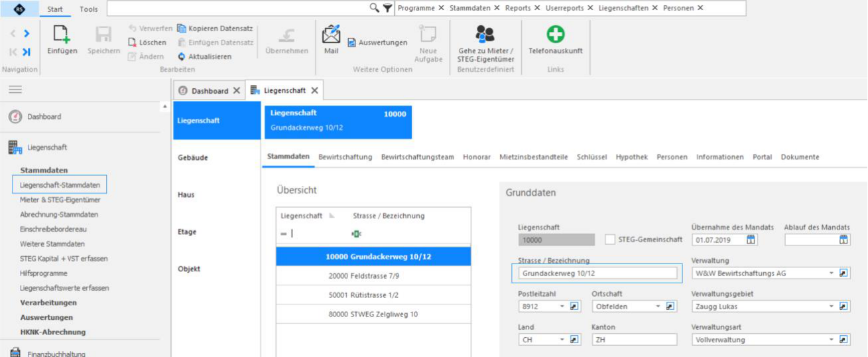Click the search magnifier icon
868x357 pixels.
click(375, 8)
